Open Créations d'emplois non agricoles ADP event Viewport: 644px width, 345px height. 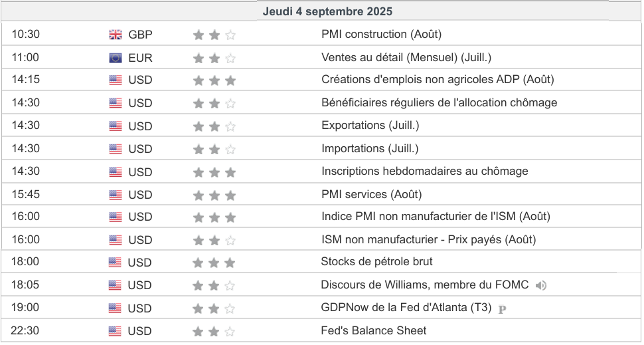coord(438,80)
